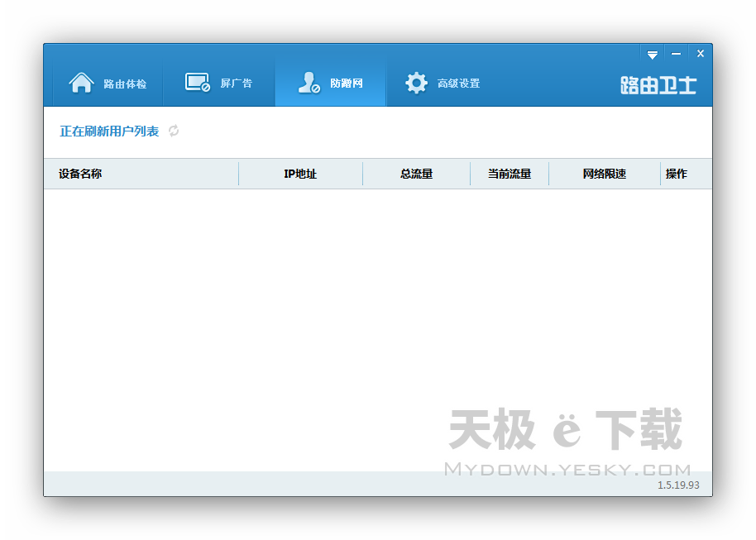Click the house icon for 路由体检
The width and height of the screenshot is (756, 540).
click(x=81, y=84)
